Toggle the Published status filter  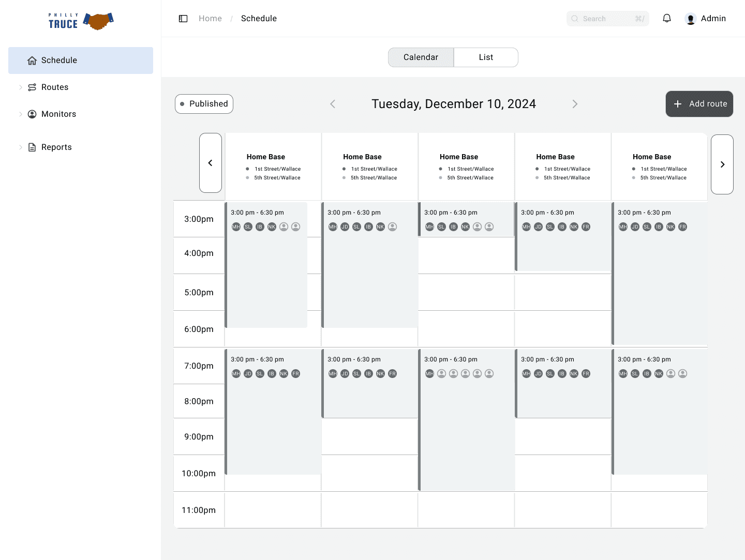[204, 104]
